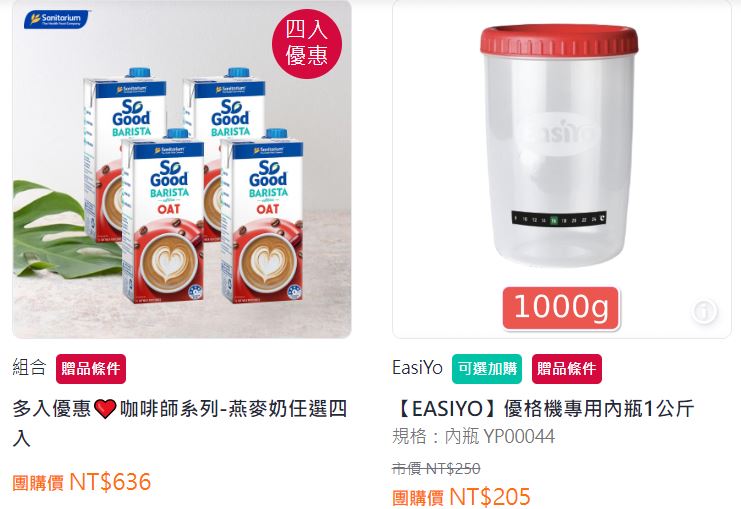Click the crossed-out 市價 NT$250 price
Viewport: 741px width, 509px height.
(x=436, y=469)
